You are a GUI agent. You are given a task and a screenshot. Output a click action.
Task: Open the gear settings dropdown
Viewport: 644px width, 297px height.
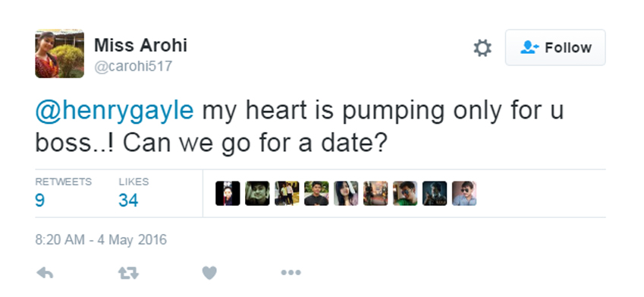click(482, 48)
